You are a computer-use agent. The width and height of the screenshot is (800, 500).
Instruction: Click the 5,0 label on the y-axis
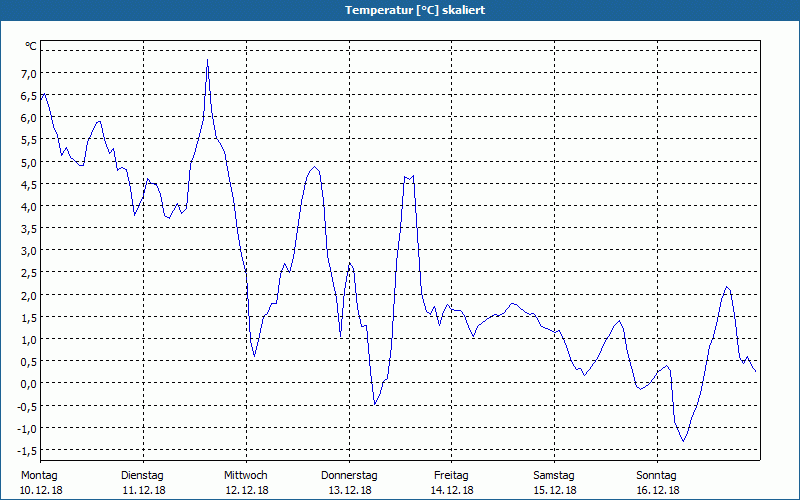tap(29, 162)
